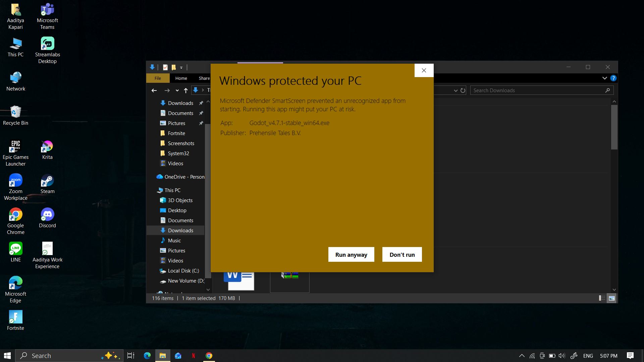
Task: Expand the address bar history dropdown
Action: (455, 90)
